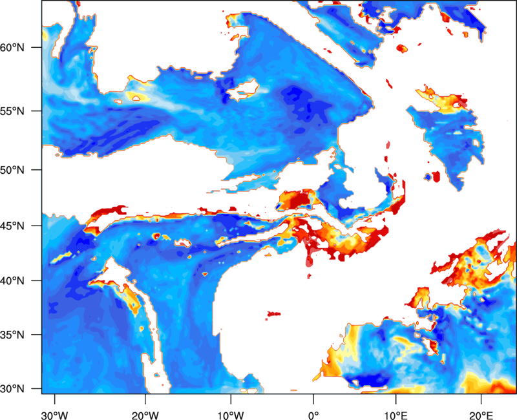
Task: Click the 10°E longitude label
Action: pyautogui.click(x=396, y=415)
